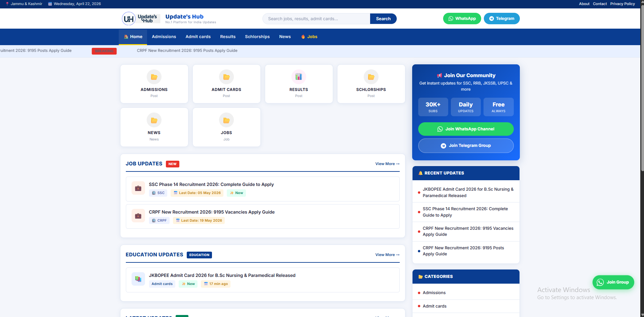This screenshot has width=644, height=317.
Task: Click the 30K+ Subs stat box
Action: [x=433, y=107]
